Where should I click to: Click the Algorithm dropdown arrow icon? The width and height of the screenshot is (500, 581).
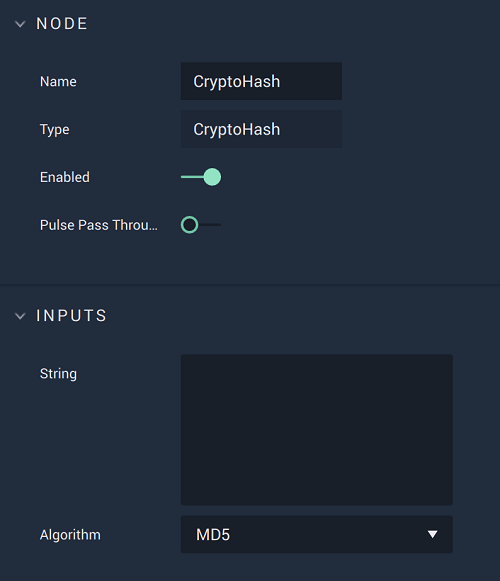(432, 534)
